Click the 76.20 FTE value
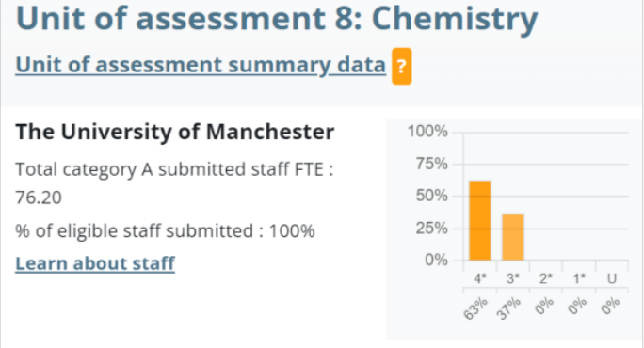 pyautogui.click(x=39, y=198)
